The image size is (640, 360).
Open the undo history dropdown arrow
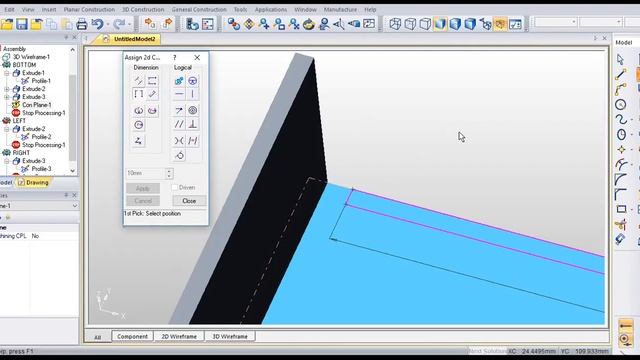[x=108, y=24]
